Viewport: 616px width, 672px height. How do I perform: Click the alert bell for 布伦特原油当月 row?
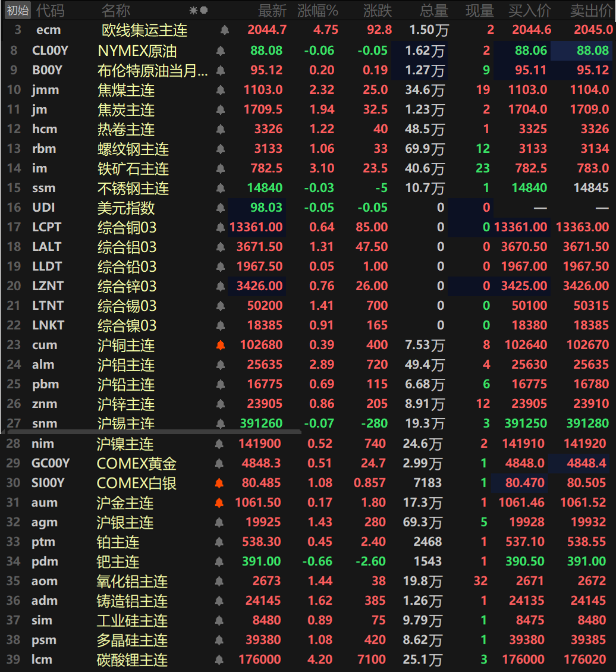coord(219,70)
